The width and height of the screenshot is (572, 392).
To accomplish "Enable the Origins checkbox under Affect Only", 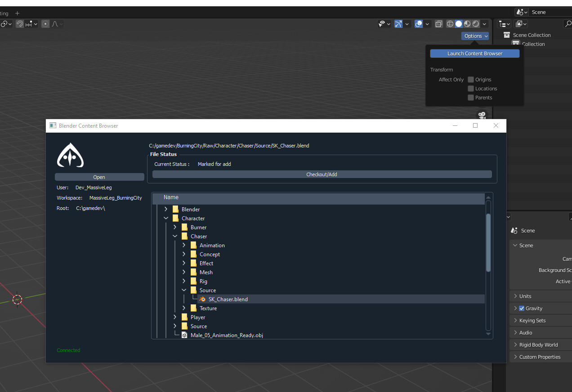I will click(470, 79).
